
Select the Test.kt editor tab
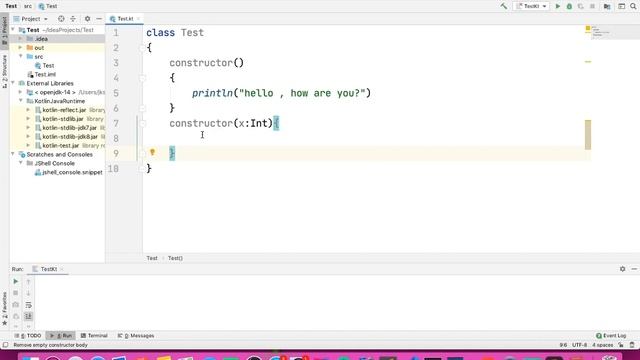[x=125, y=19]
